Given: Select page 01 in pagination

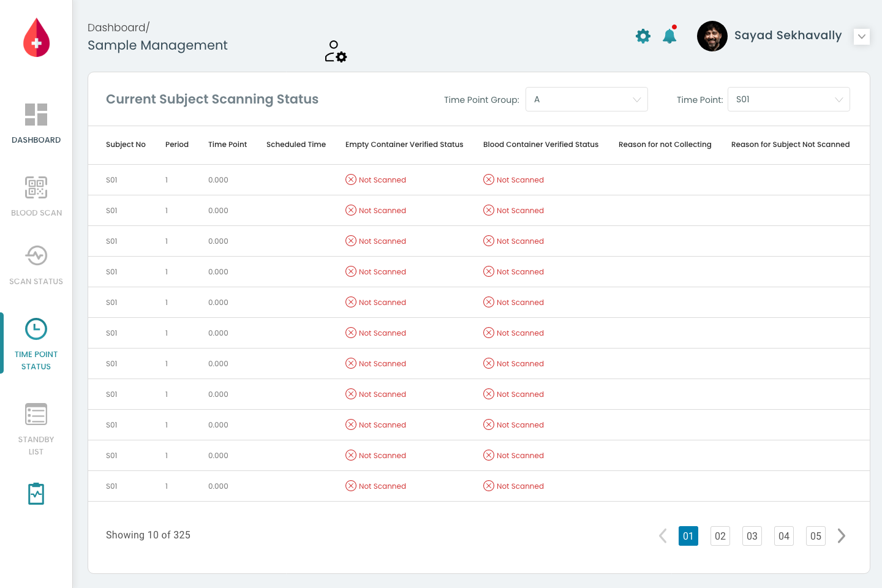Looking at the screenshot, I should (688, 536).
